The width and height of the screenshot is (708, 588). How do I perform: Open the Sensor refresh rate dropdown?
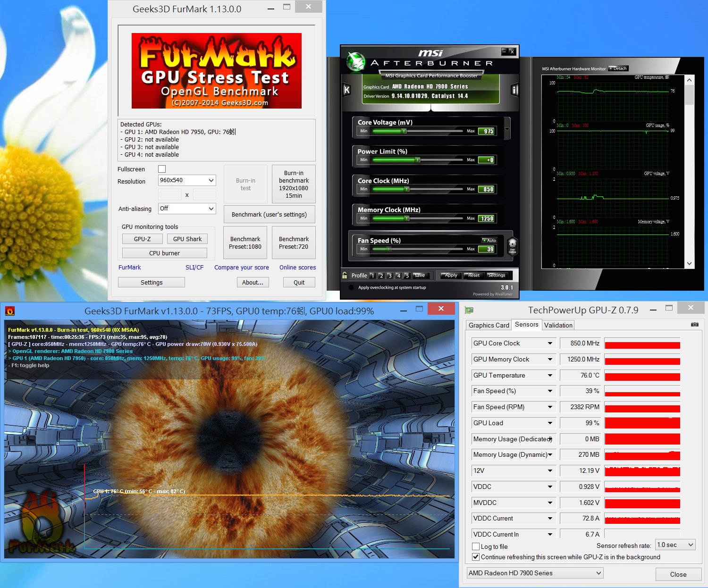click(x=675, y=545)
